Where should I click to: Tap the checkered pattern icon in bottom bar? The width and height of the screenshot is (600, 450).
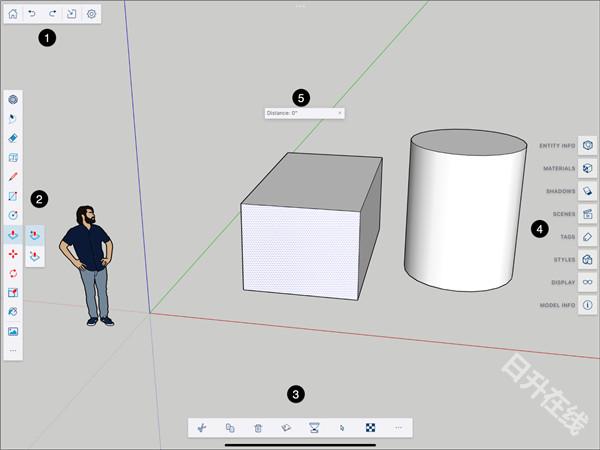click(370, 428)
